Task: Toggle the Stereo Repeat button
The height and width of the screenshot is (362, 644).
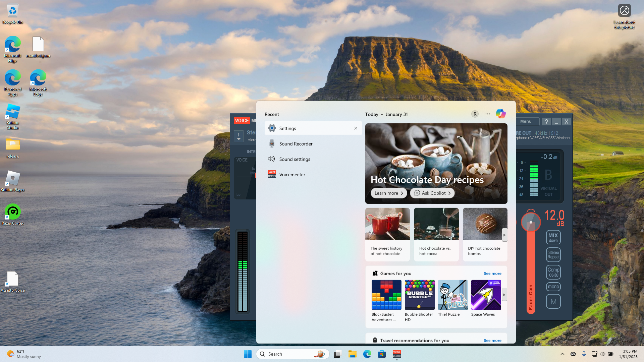Action: pos(553,255)
